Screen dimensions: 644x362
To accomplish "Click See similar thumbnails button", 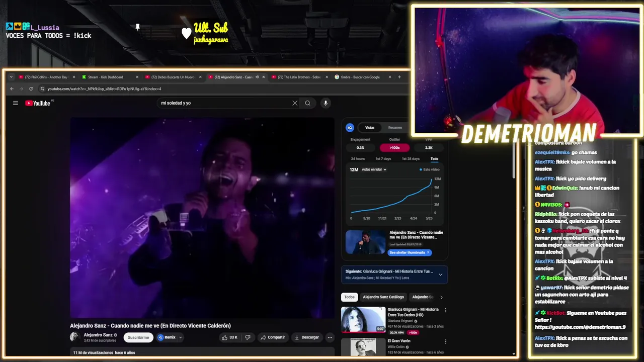I will tap(410, 252).
